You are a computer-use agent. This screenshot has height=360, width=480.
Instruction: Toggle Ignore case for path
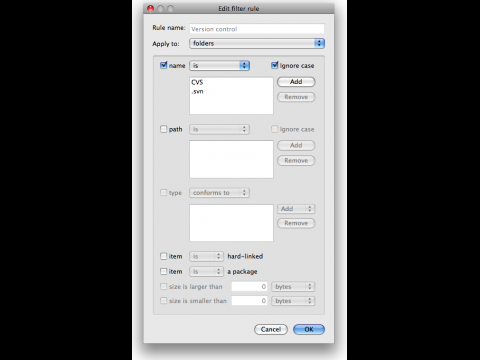[274, 129]
